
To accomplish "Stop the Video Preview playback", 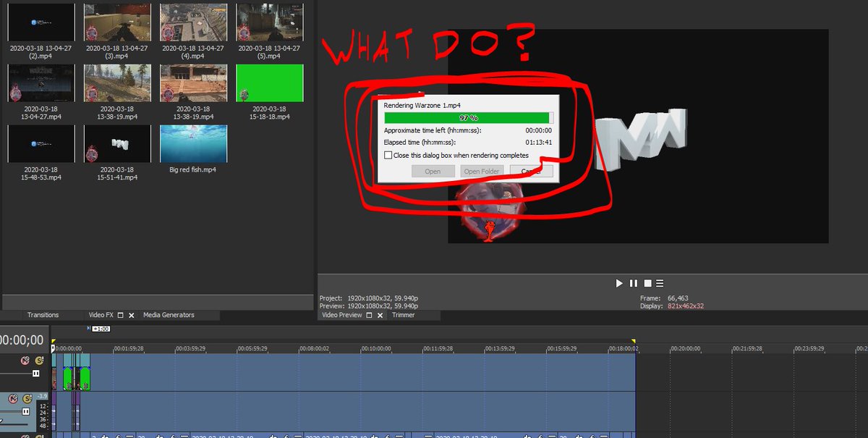I will (x=648, y=283).
